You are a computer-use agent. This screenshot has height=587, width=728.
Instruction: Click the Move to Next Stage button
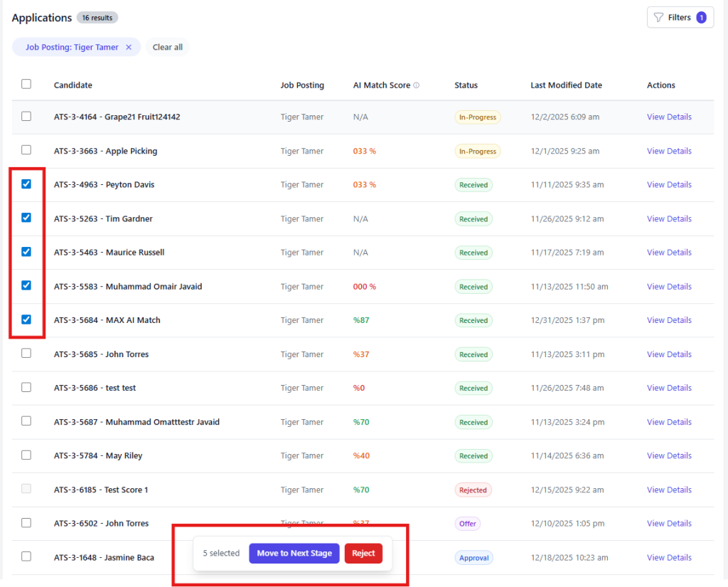tap(294, 553)
